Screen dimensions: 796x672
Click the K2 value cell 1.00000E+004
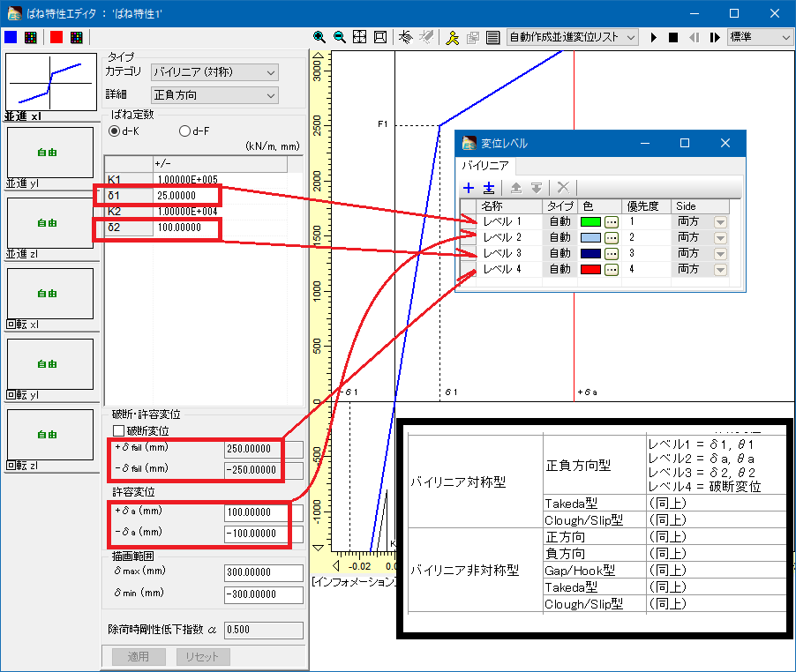click(x=220, y=212)
